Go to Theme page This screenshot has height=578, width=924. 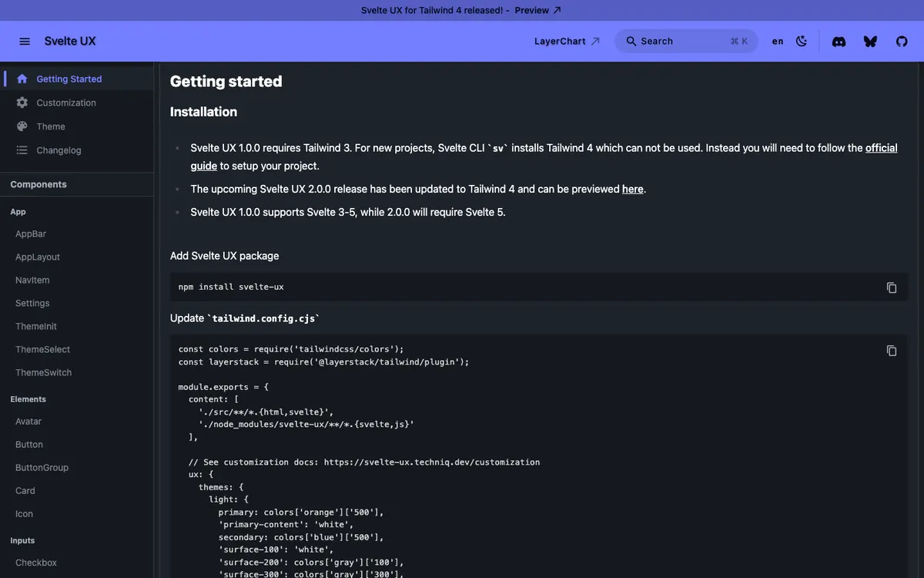77,126
